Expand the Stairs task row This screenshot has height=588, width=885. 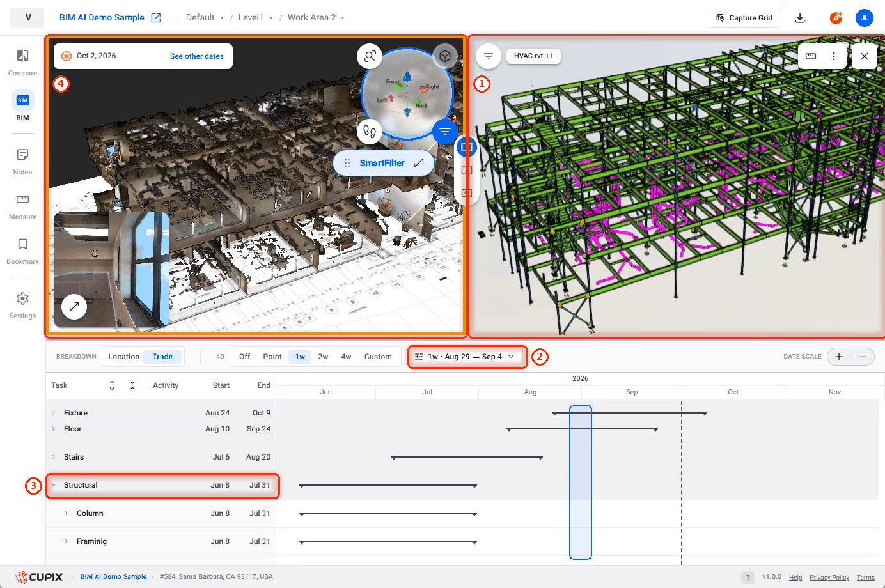(54, 457)
